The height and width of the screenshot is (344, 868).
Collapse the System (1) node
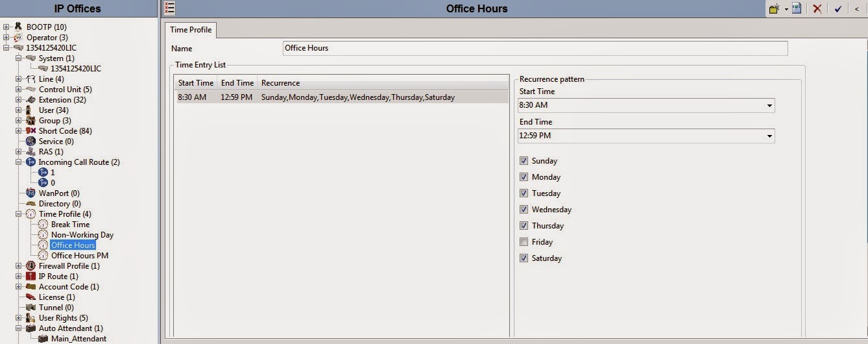pyautogui.click(x=18, y=58)
